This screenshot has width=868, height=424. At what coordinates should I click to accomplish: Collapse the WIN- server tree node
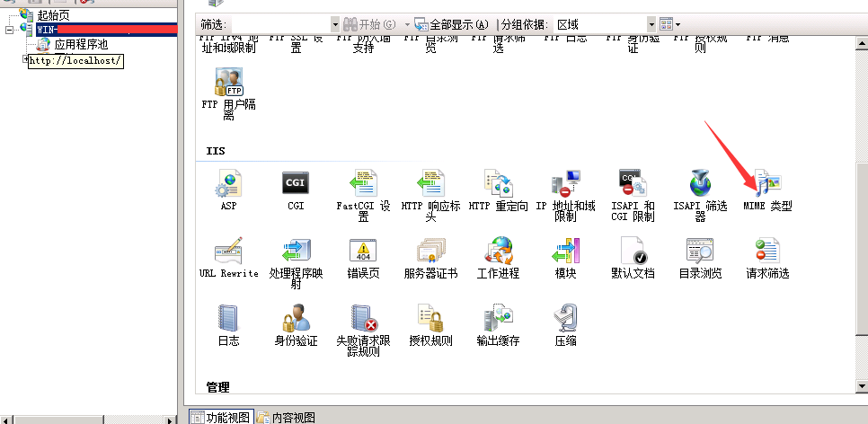click(9, 30)
